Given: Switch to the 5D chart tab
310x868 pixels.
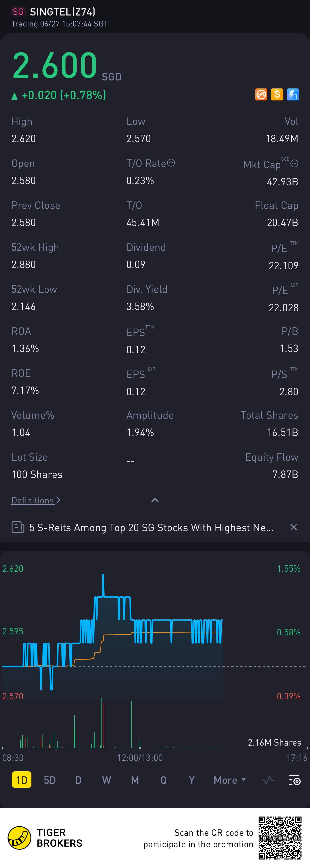Looking at the screenshot, I should click(x=50, y=780).
